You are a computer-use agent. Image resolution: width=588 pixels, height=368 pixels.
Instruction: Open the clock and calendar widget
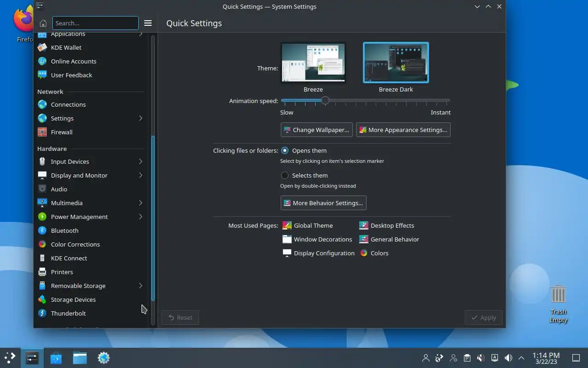coord(546,358)
